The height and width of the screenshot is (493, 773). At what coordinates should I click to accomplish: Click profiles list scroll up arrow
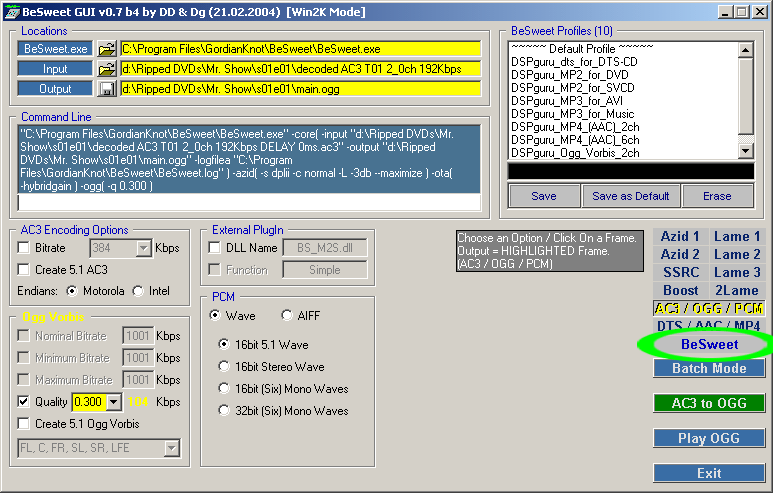point(746,50)
